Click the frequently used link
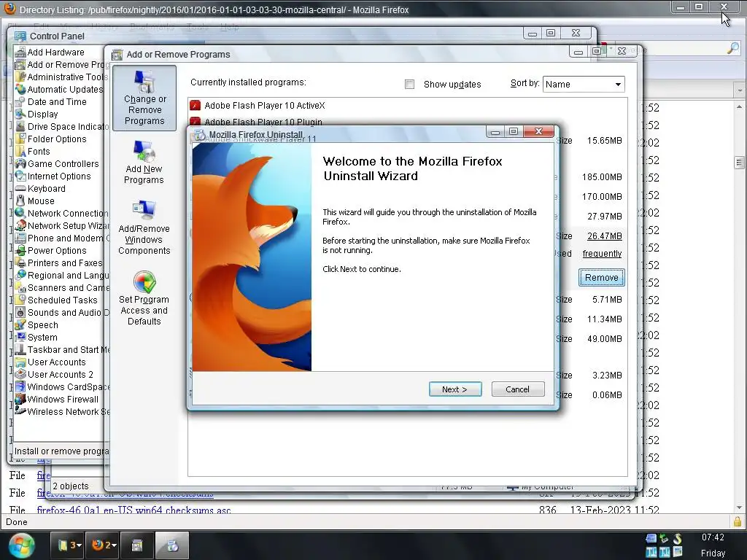This screenshot has height=560, width=747. (x=602, y=253)
